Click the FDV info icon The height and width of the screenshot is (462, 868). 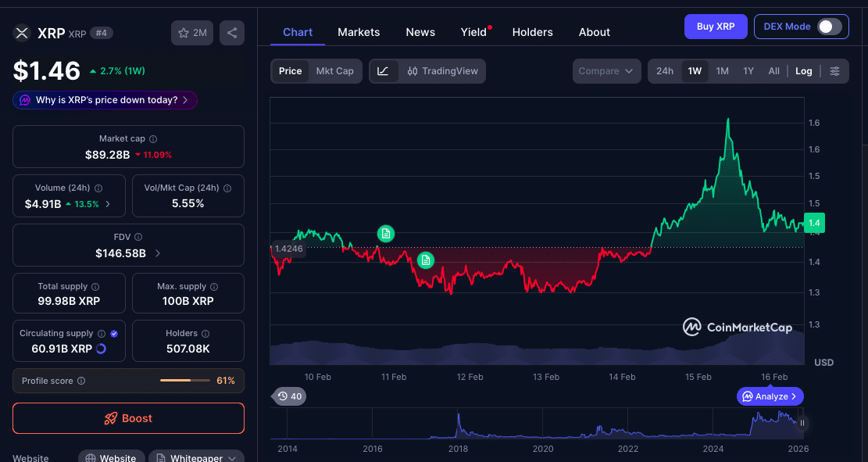pyautogui.click(x=138, y=237)
